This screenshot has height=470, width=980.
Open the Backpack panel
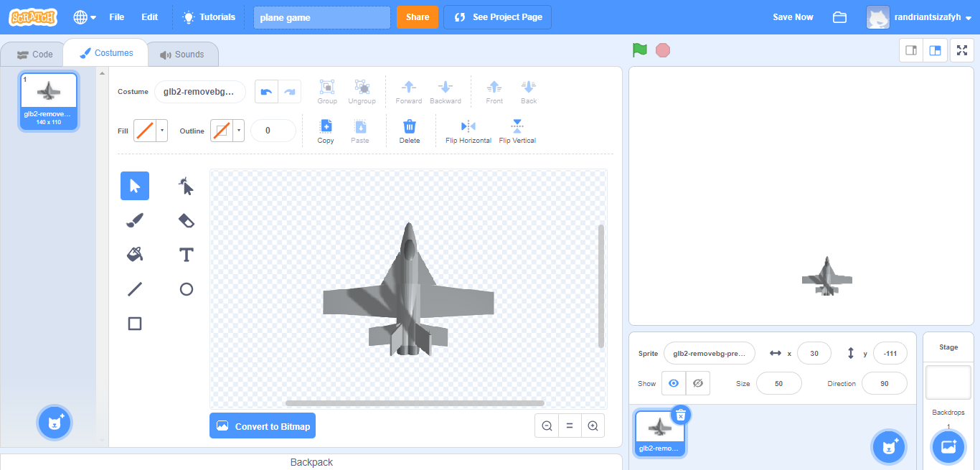(311, 462)
